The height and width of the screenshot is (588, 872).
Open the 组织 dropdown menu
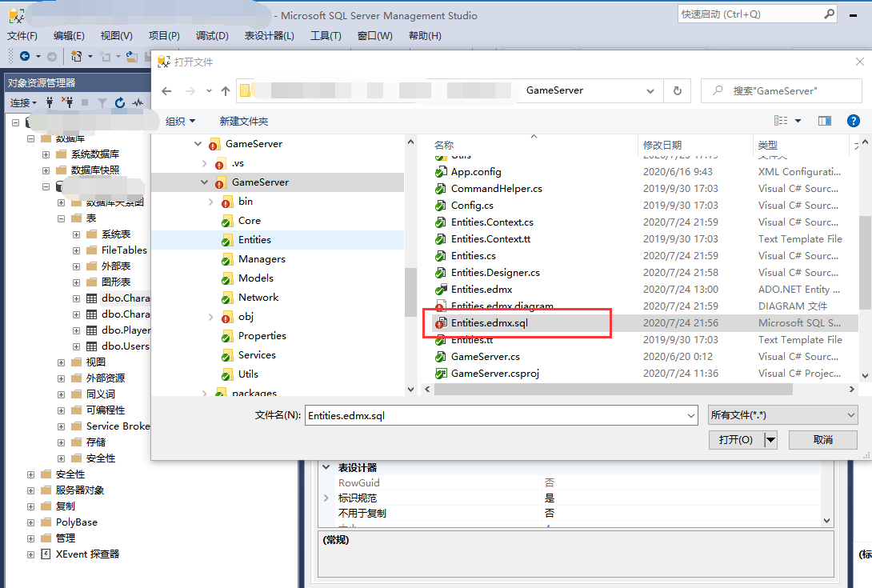click(180, 121)
